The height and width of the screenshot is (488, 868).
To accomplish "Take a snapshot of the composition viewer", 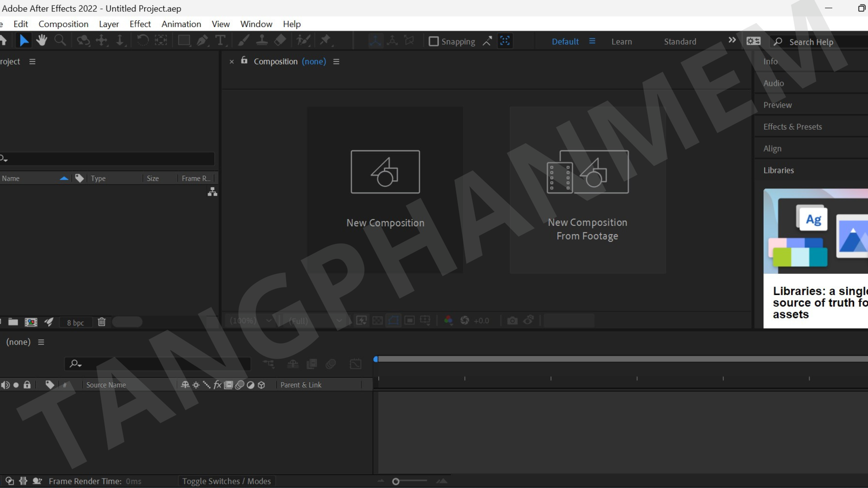I will [x=512, y=320].
